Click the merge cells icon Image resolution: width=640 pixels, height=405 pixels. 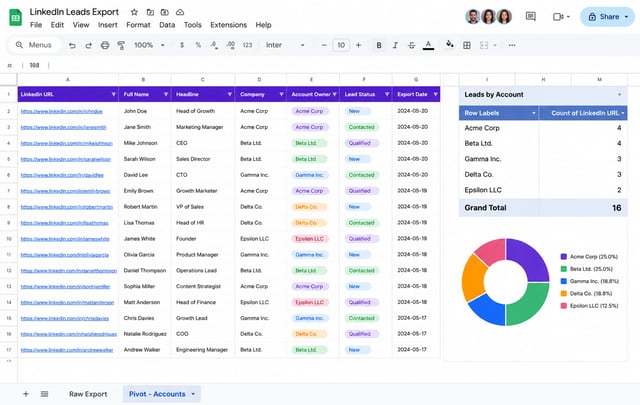(484, 45)
